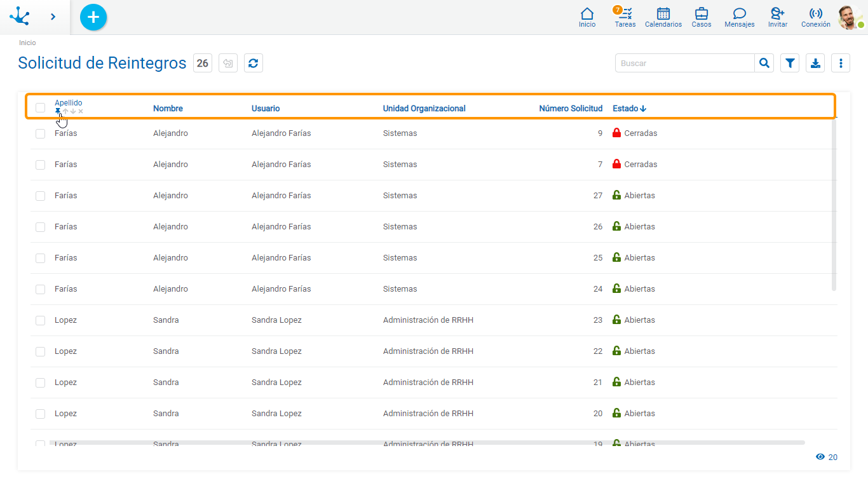
Task: Check the row for solicitud number 9
Action: point(41,133)
